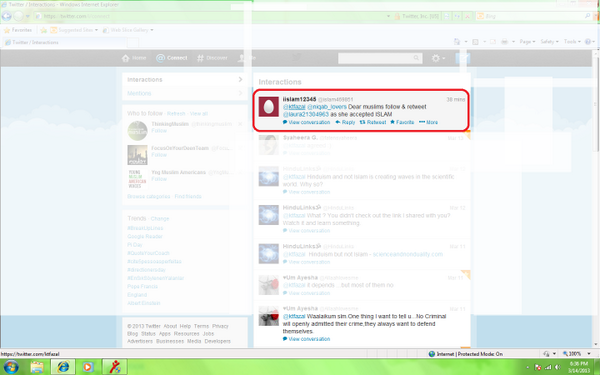
Task: Favorite the iislam12345 tweet
Action: point(402,122)
